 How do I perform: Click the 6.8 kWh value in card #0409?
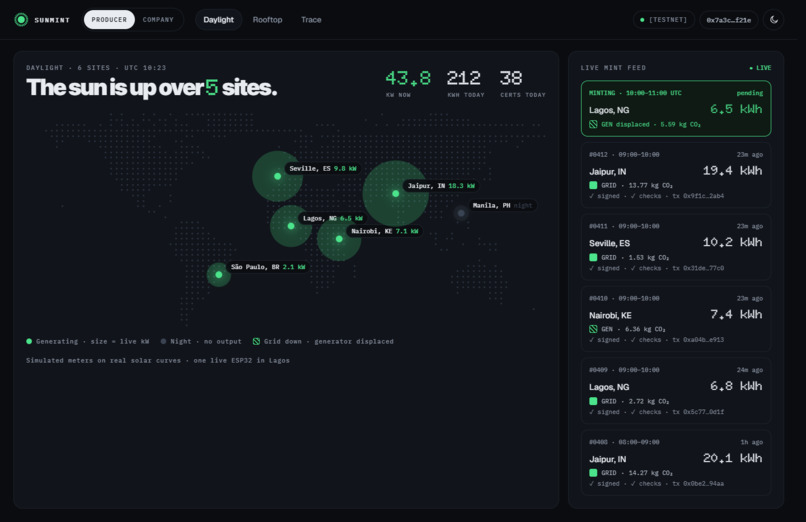click(x=736, y=386)
